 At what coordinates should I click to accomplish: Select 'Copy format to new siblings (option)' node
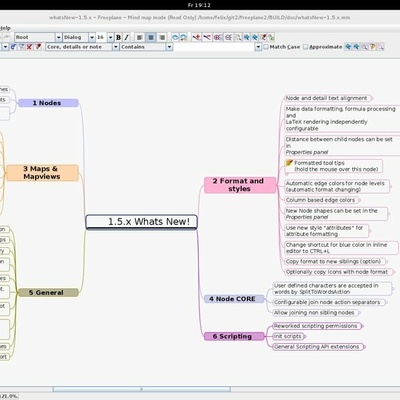335,262
